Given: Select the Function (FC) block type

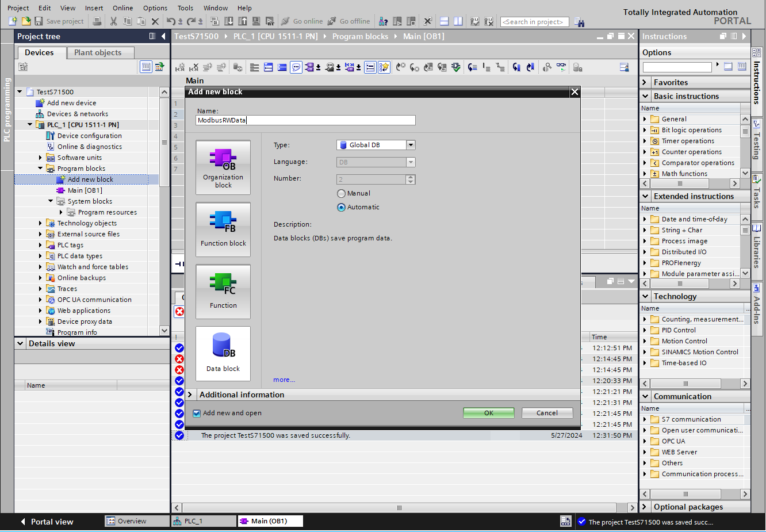Looking at the screenshot, I should click(223, 292).
